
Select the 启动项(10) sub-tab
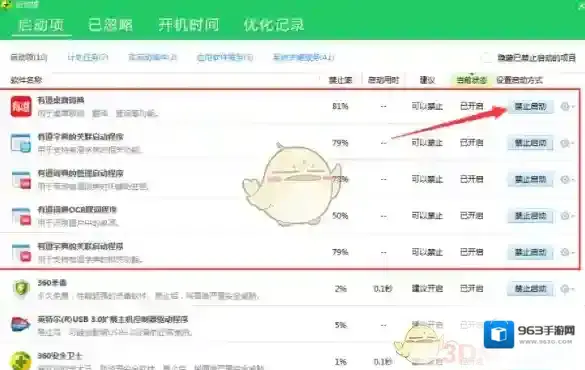click(x=29, y=57)
